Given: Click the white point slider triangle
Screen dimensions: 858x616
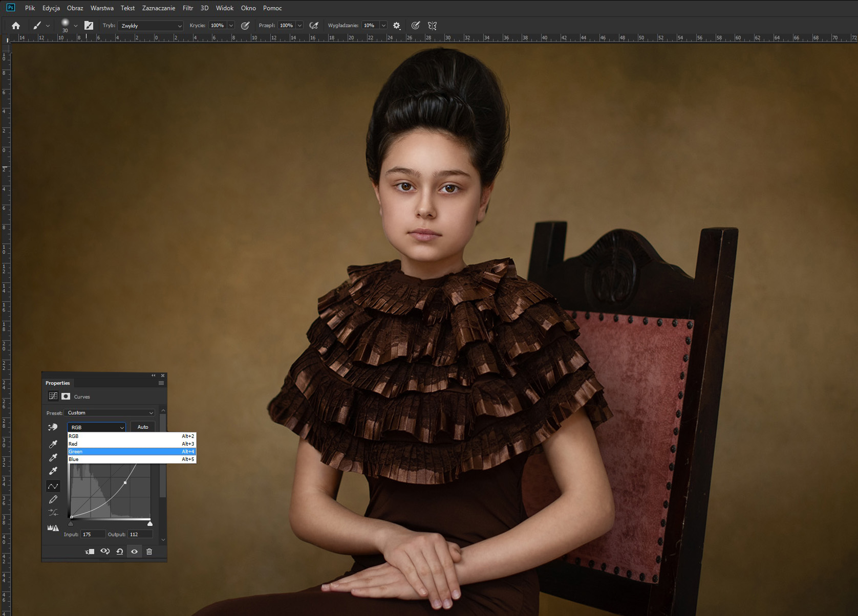Looking at the screenshot, I should coord(150,524).
